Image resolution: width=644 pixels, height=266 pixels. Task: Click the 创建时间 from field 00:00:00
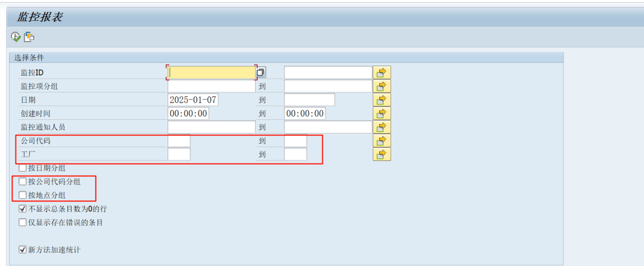click(x=188, y=113)
